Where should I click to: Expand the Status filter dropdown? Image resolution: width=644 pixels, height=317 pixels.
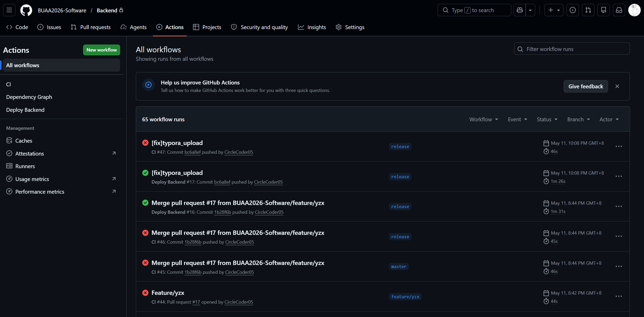point(547,119)
